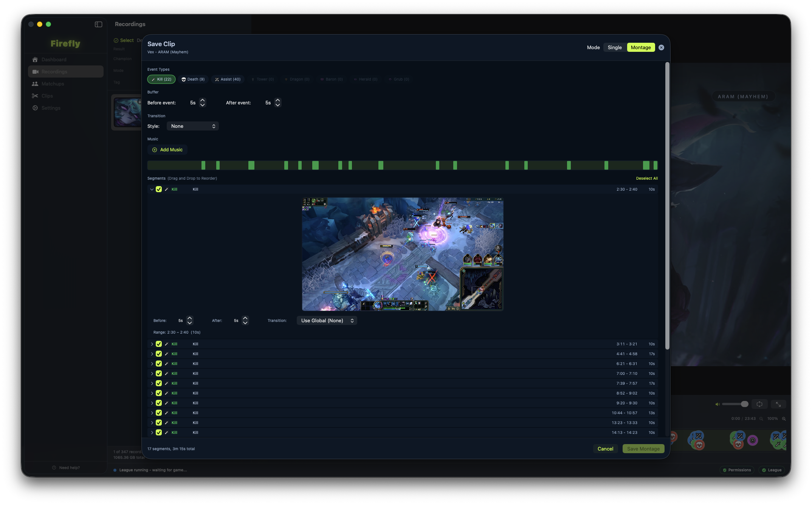
Task: Switch mode to Montage
Action: click(641, 47)
